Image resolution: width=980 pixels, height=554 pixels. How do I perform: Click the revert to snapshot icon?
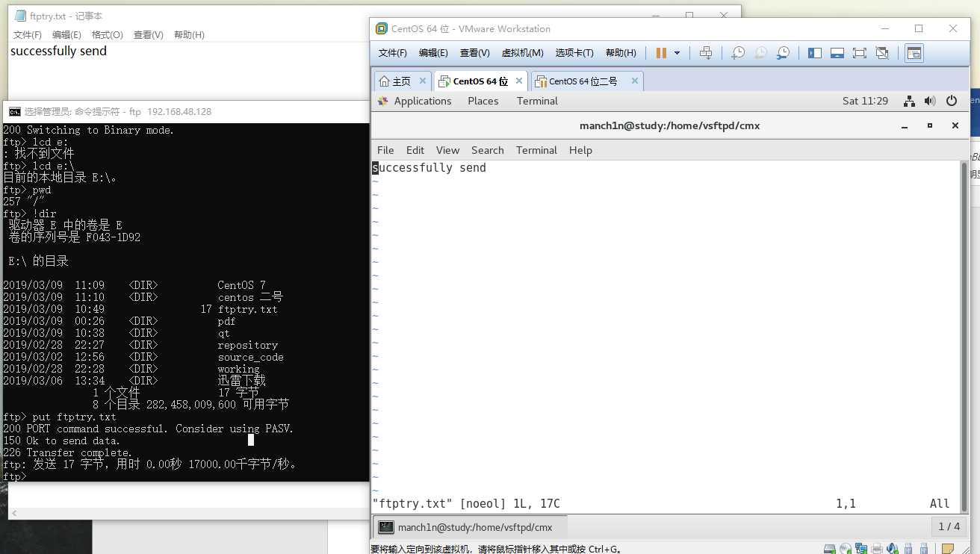760,53
